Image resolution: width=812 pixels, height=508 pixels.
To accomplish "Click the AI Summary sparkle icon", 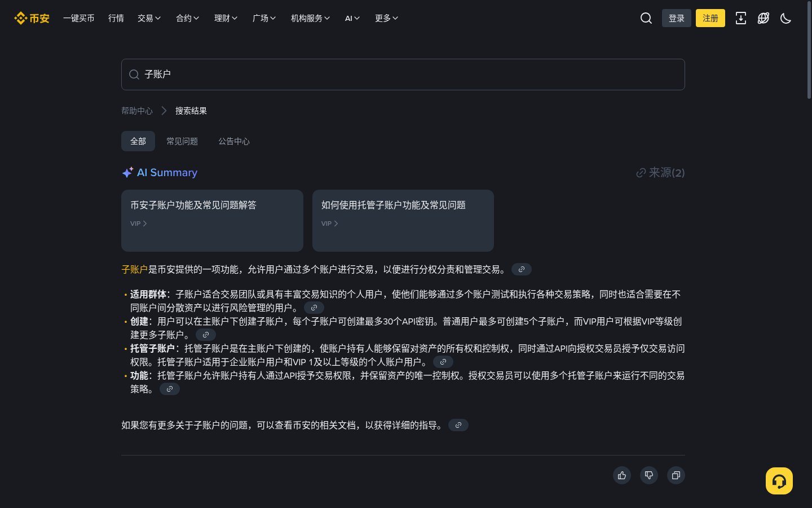I will pos(127,172).
